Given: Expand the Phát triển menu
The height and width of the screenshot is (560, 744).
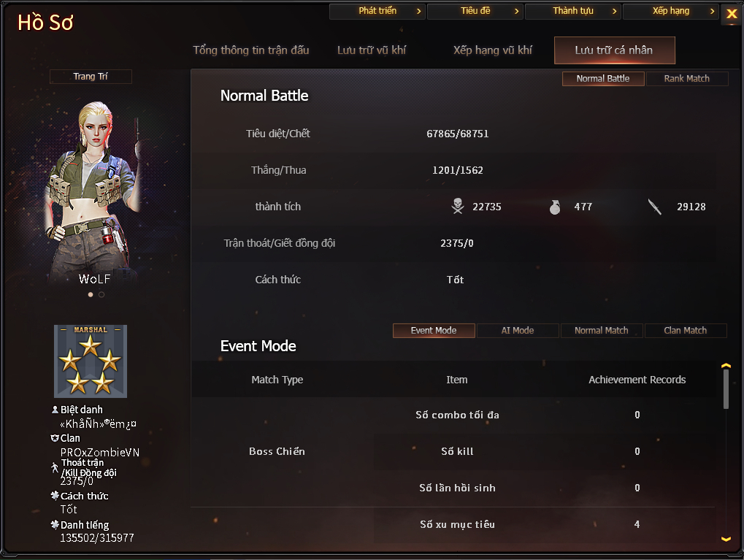Looking at the screenshot, I should click(x=377, y=11).
